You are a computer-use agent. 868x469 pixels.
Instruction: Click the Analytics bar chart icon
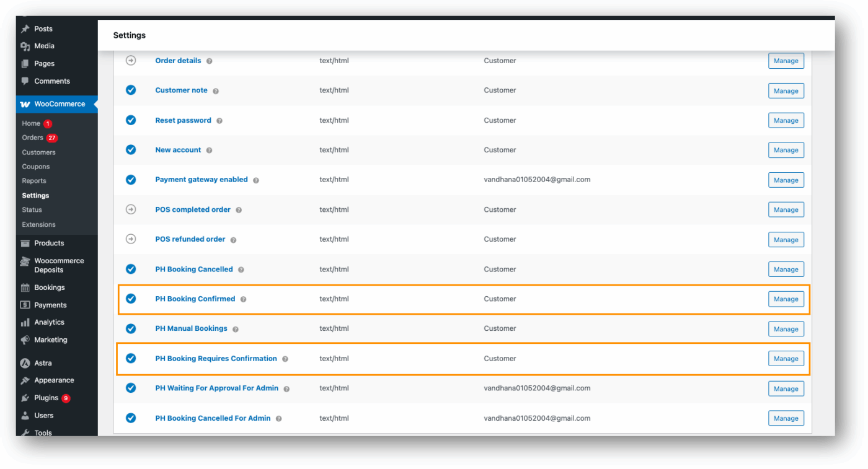[25, 323]
